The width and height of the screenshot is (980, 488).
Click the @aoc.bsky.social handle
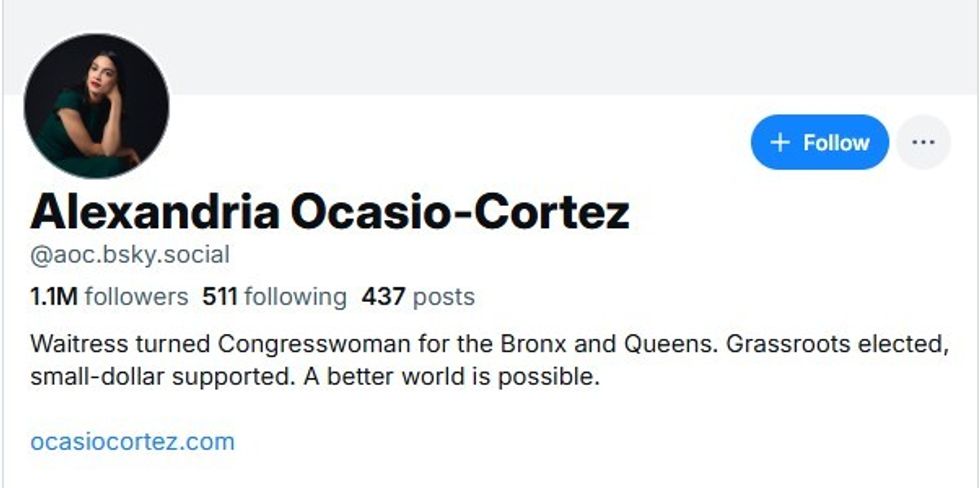click(130, 255)
